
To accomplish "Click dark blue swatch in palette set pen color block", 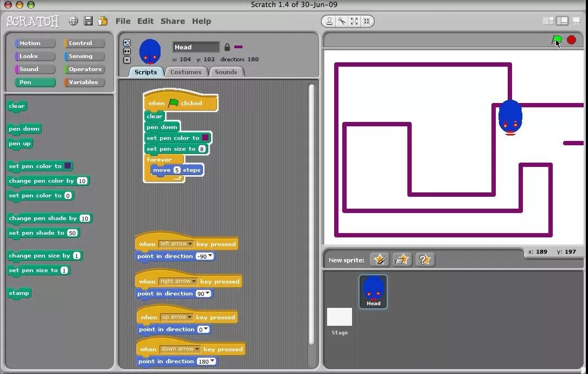I will tap(67, 166).
